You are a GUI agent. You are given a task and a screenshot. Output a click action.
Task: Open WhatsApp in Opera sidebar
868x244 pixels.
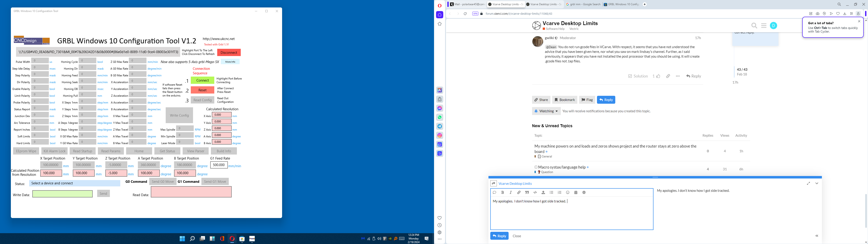click(440, 117)
